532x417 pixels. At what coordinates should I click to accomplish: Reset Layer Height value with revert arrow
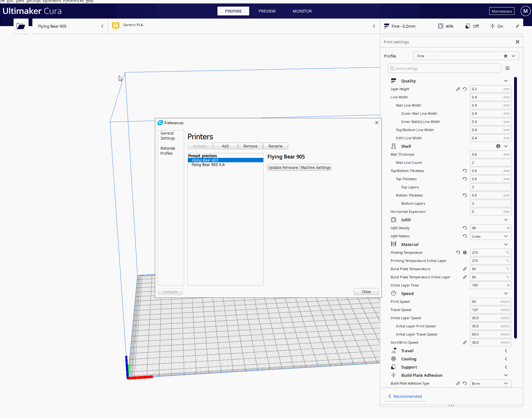tap(464, 89)
